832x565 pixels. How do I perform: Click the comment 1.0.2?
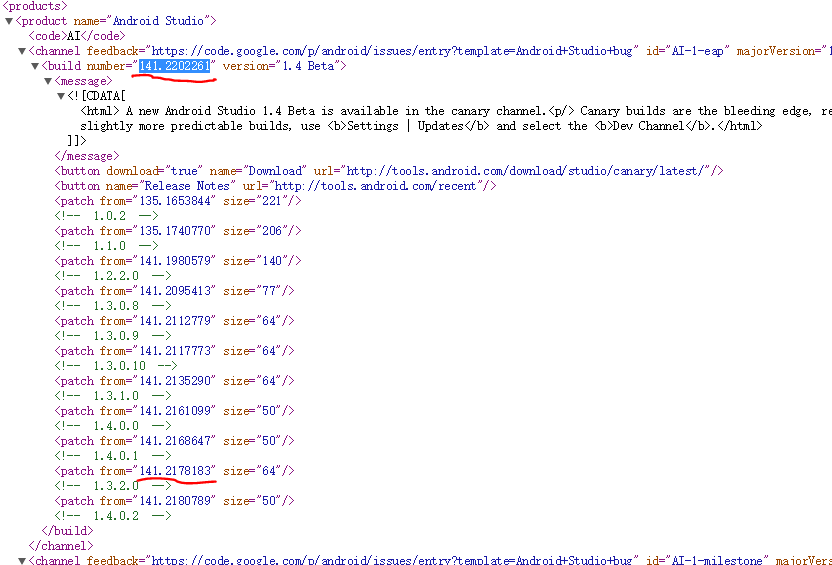click(x=106, y=216)
